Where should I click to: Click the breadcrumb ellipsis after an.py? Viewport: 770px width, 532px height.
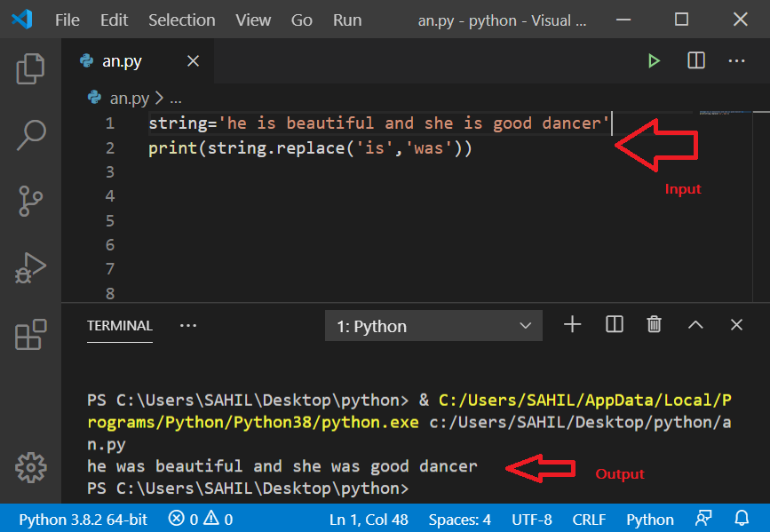[176, 99]
